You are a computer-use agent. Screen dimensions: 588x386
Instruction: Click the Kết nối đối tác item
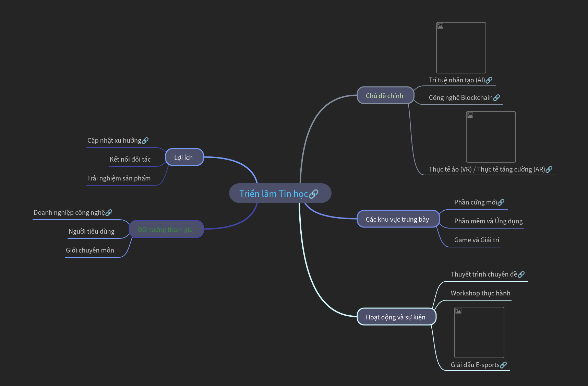130,160
